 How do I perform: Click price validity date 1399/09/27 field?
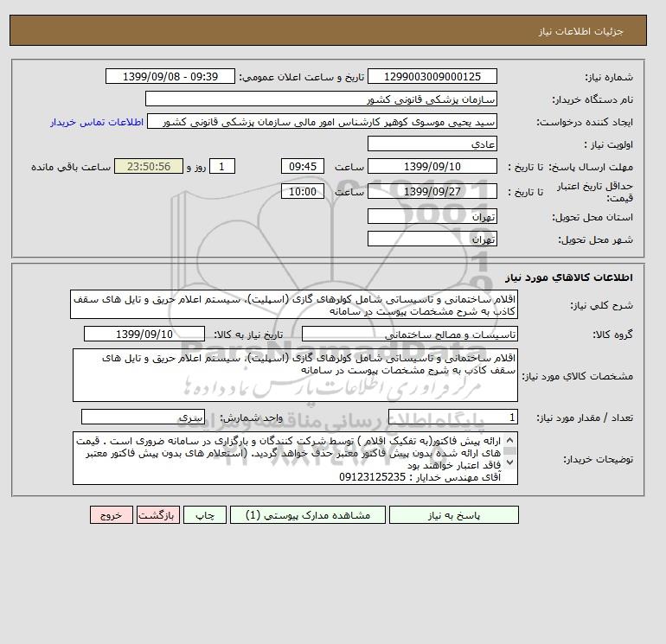click(432, 191)
